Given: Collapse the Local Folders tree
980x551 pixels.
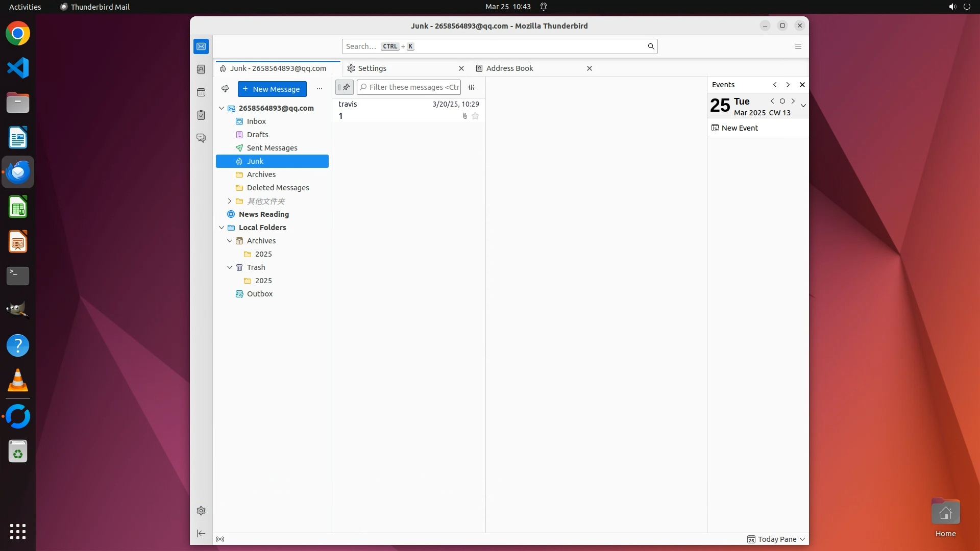Looking at the screenshot, I should point(222,228).
